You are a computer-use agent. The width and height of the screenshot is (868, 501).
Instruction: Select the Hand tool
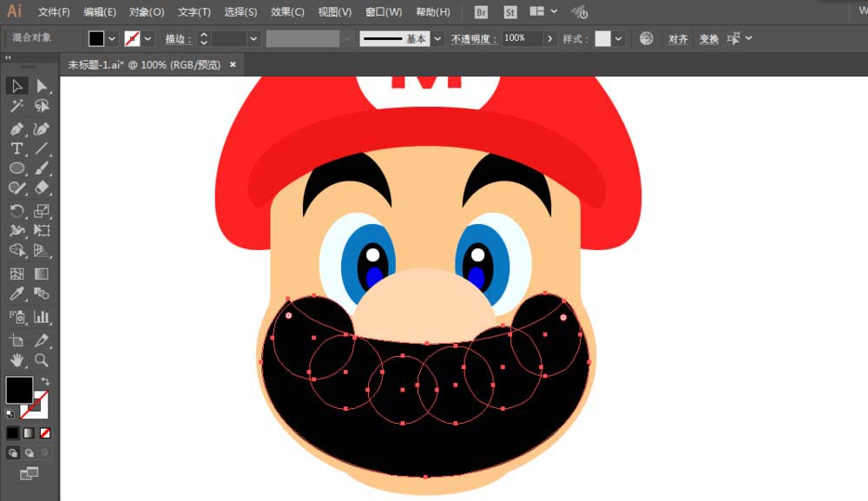(x=16, y=360)
